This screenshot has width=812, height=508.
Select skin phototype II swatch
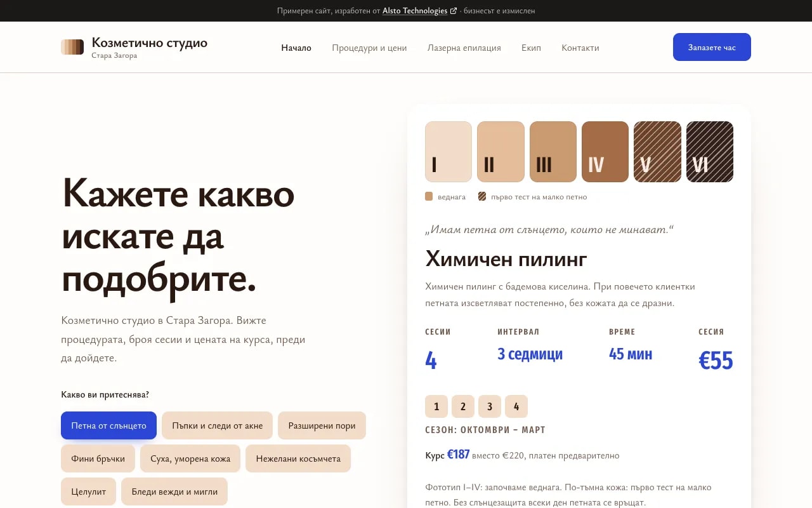point(501,152)
